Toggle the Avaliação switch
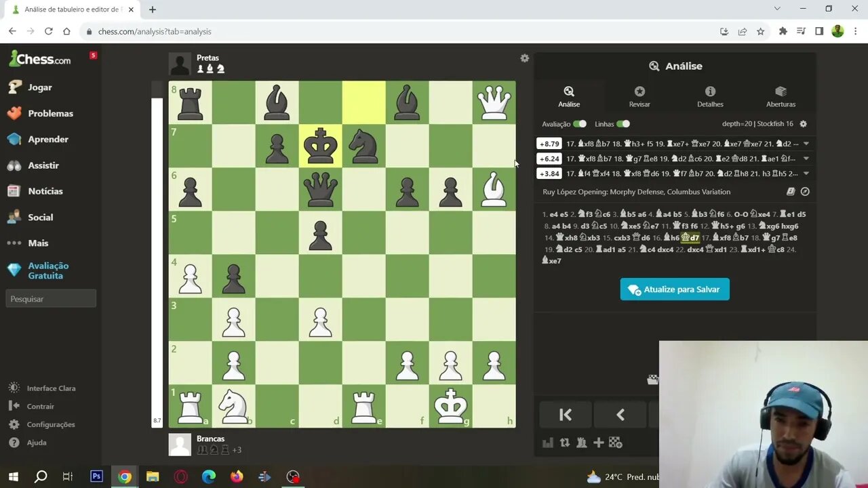868x488 pixels. [x=580, y=124]
